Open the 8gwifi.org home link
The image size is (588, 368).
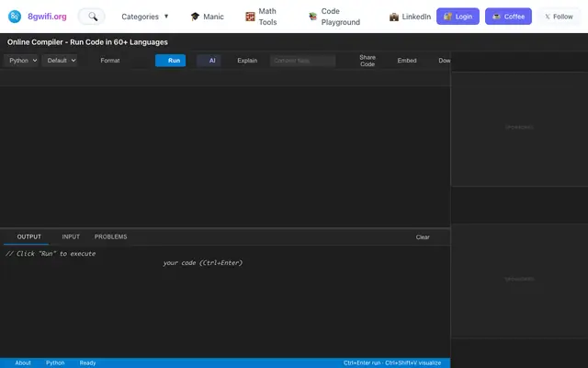(47, 17)
